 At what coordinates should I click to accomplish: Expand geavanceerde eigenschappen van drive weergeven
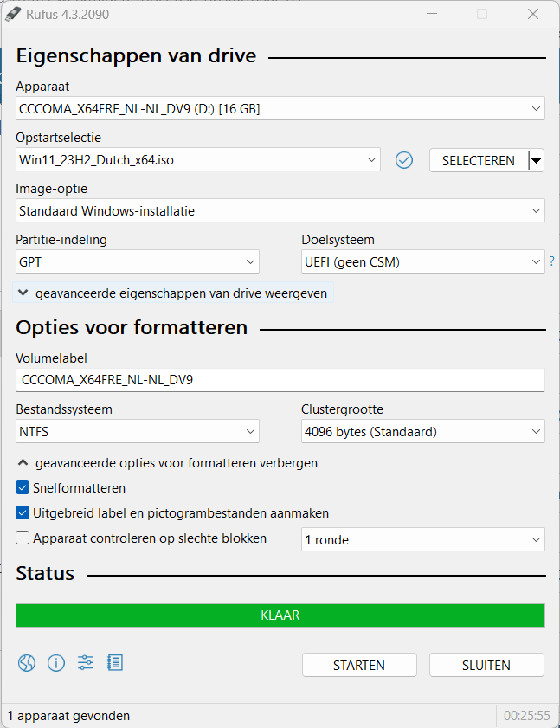coord(173,293)
